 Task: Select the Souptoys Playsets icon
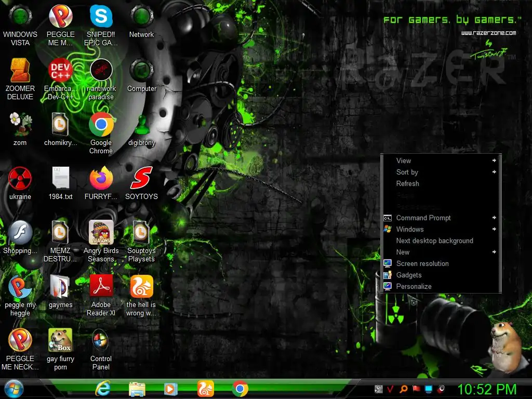click(x=141, y=241)
